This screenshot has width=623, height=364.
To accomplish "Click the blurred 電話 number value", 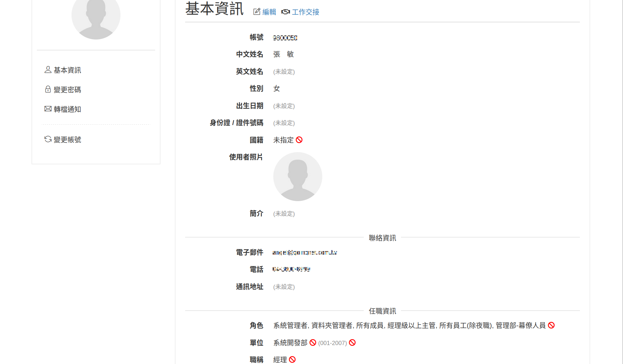I will tap(291, 269).
